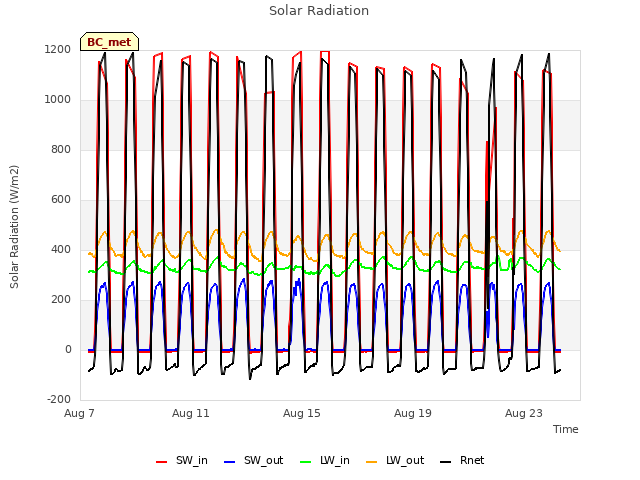The width and height of the screenshot is (640, 480).
Task: Click the 0 y-axis tick label
Action: click(68, 350)
